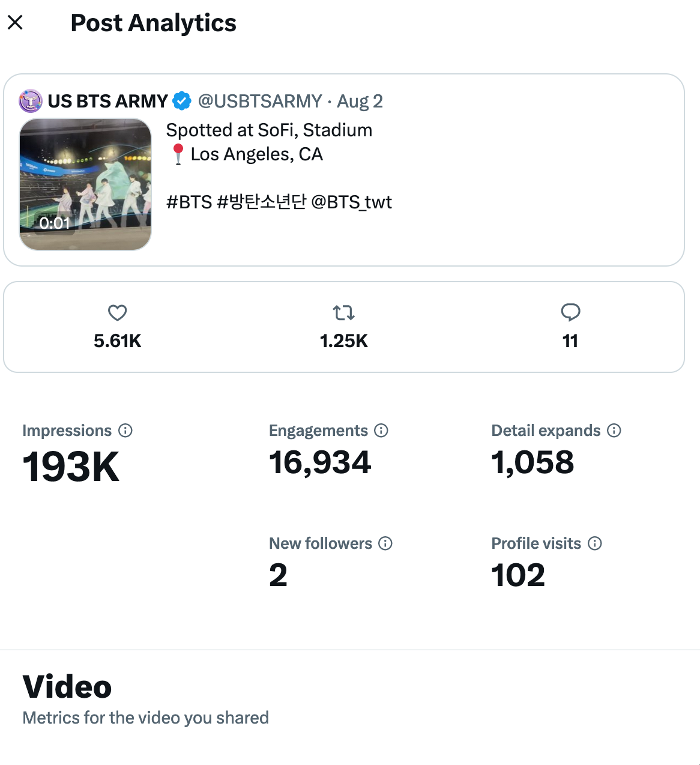Show info about Profile visits
This screenshot has width=700, height=765.
click(x=595, y=543)
